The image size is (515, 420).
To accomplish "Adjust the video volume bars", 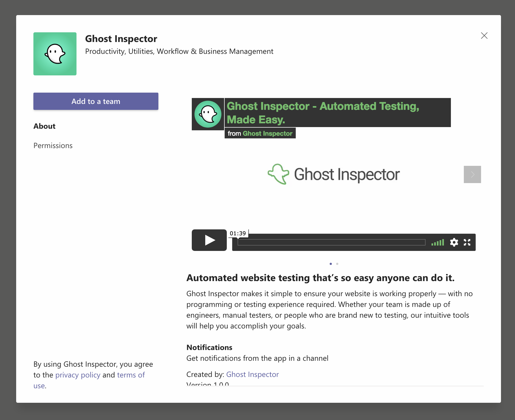I will coord(438,243).
